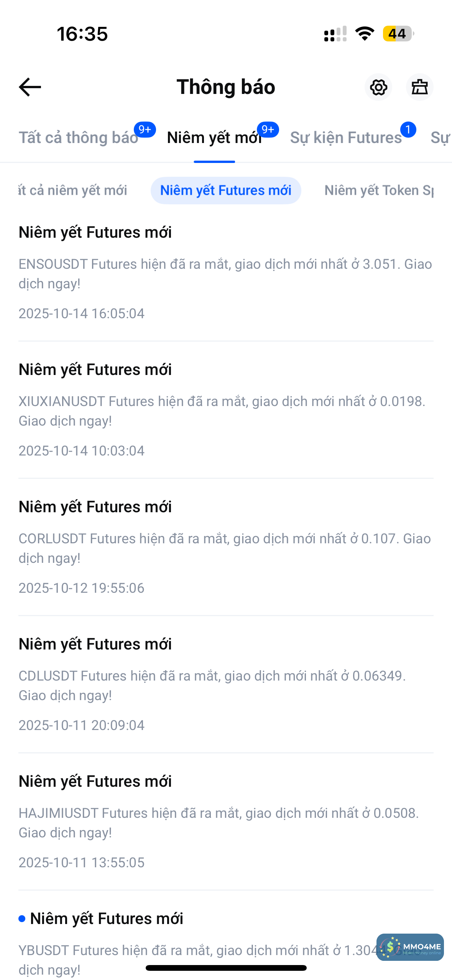Open notification settings gear icon
The width and height of the screenshot is (452, 980).
point(378,87)
